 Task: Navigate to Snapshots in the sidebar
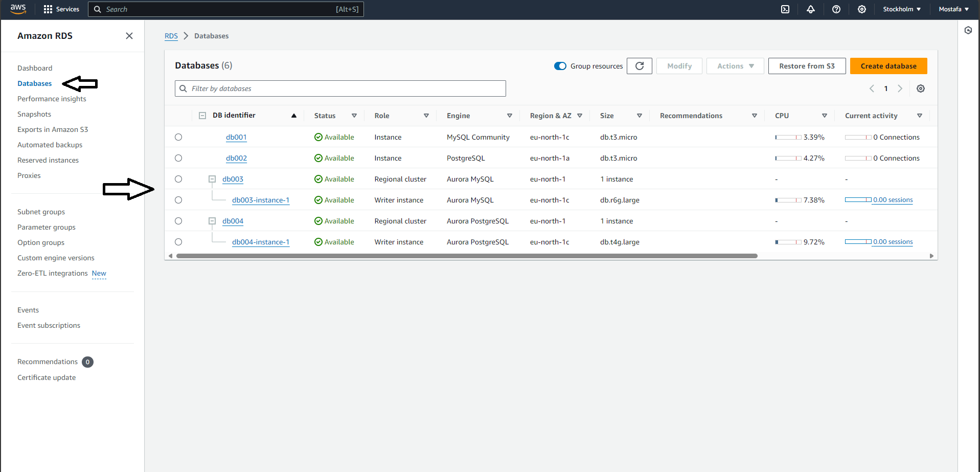point(34,114)
